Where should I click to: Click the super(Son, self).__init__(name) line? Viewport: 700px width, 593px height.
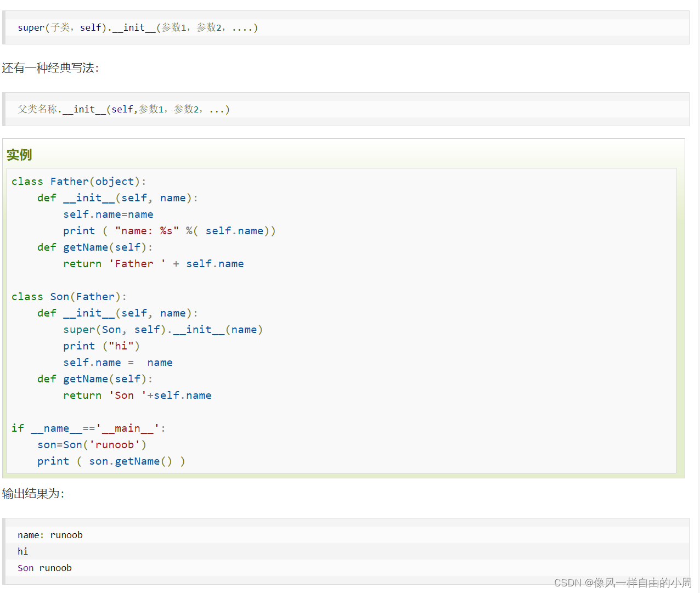tap(163, 330)
